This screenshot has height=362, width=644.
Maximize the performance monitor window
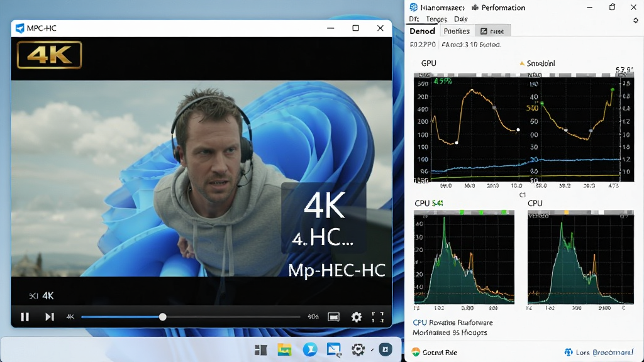(x=612, y=8)
